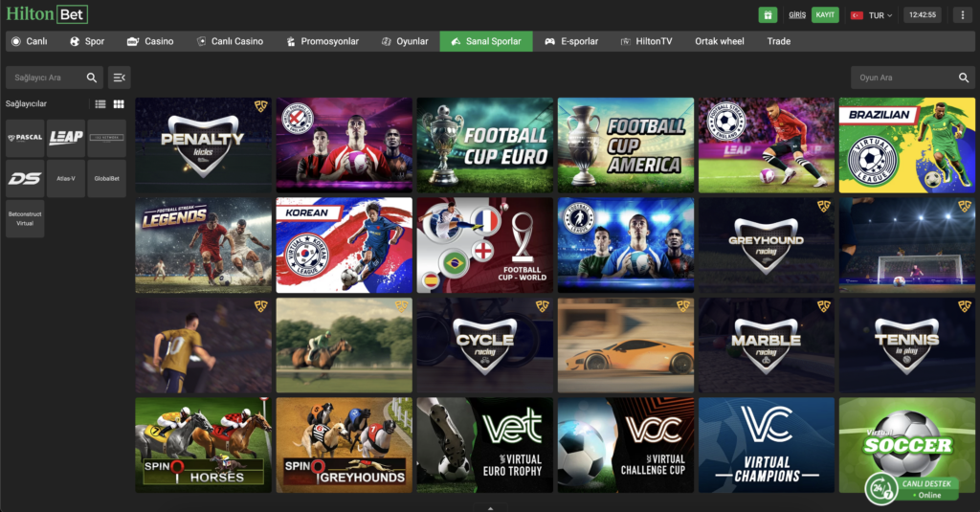Open the three-dot more options menu
This screenshot has width=980, height=512.
click(962, 15)
